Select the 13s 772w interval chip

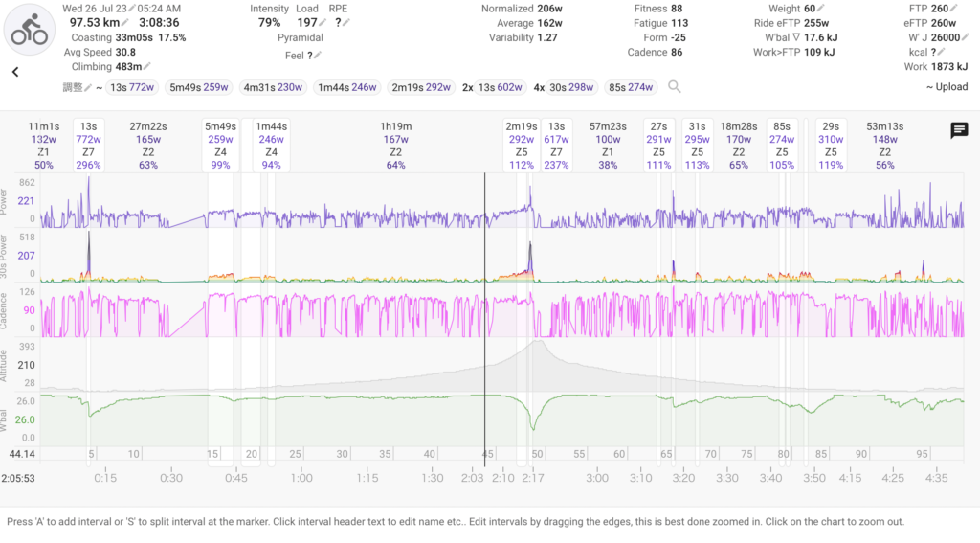131,87
